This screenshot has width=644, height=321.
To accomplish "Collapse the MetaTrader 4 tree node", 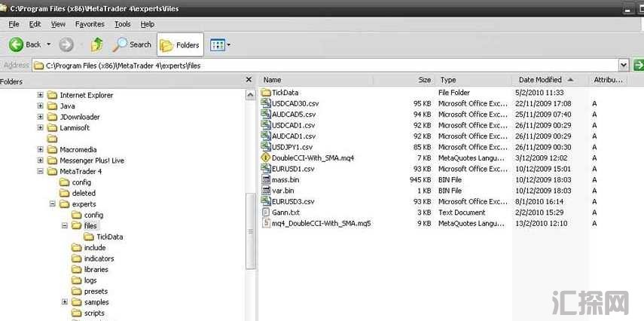I will click(x=41, y=171).
